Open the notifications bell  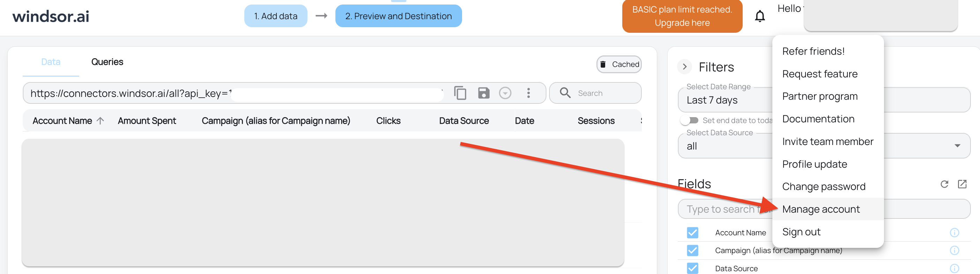point(759,16)
